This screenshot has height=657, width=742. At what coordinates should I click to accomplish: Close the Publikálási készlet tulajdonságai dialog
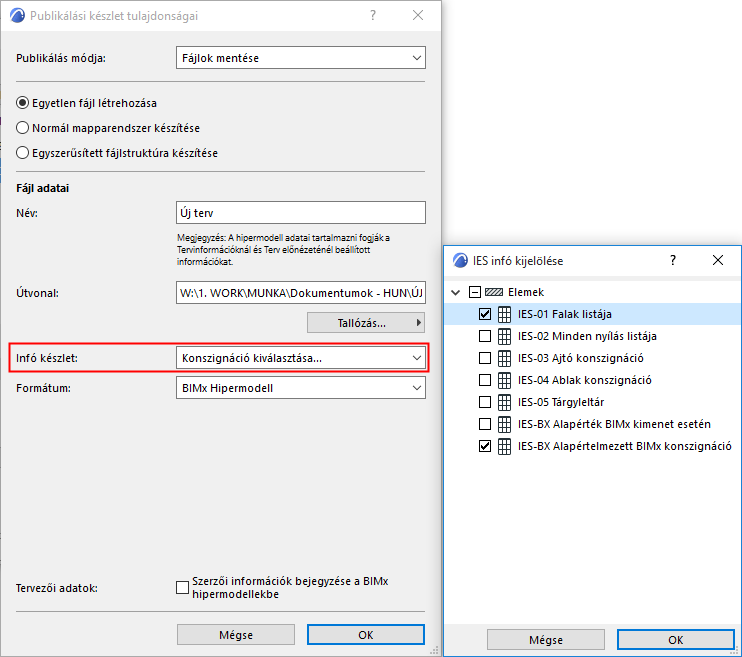point(418,15)
